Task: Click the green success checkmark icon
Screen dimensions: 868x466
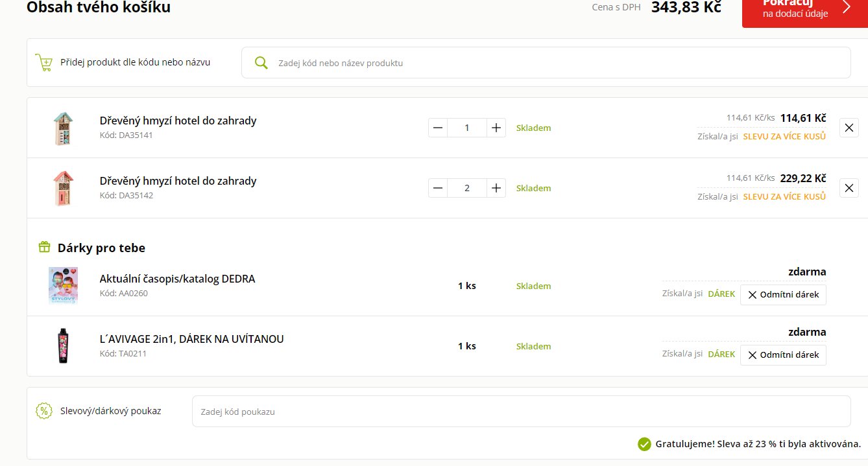Action: (x=644, y=444)
